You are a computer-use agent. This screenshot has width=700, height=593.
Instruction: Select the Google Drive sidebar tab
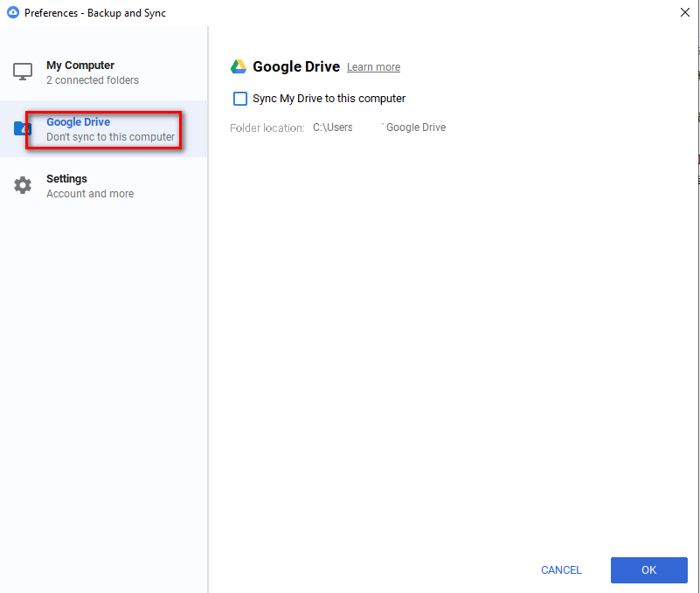(x=78, y=122)
